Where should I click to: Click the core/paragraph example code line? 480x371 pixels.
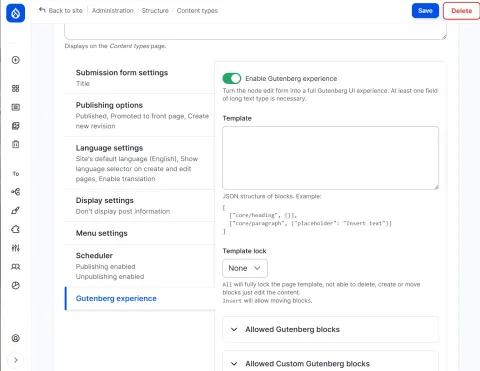point(310,223)
